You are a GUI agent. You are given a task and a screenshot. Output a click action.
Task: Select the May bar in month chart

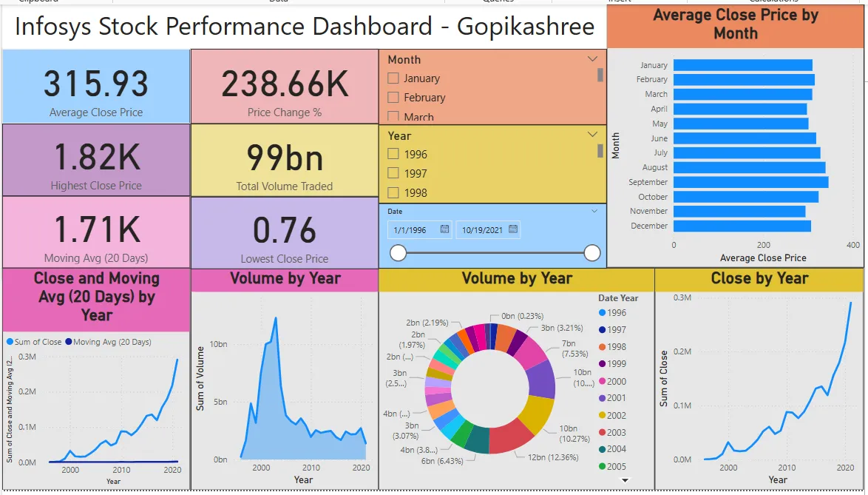(742, 124)
